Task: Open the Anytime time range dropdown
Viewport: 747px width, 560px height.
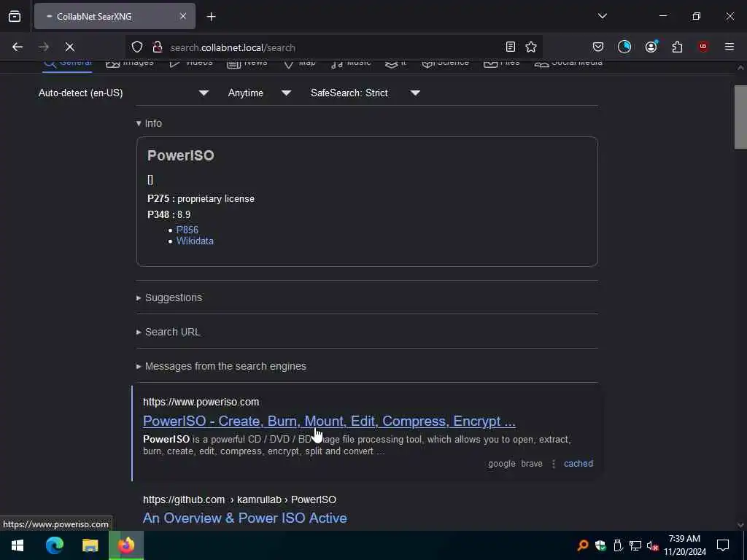Action: click(x=259, y=93)
